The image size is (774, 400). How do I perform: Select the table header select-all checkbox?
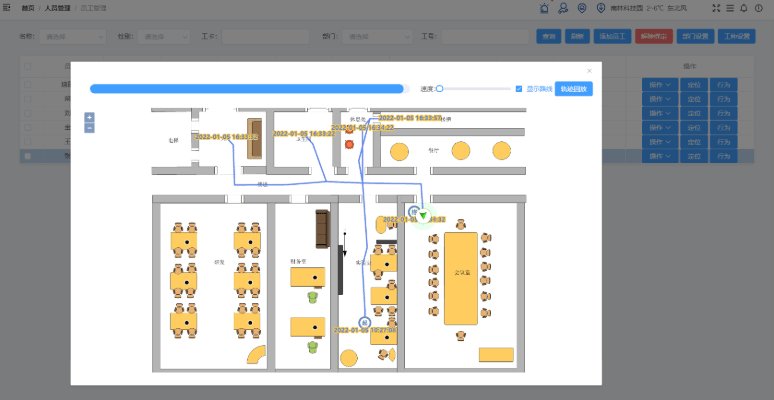(x=28, y=66)
